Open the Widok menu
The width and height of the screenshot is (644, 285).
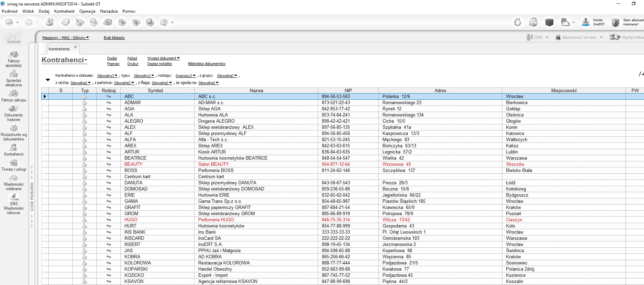[x=28, y=11]
